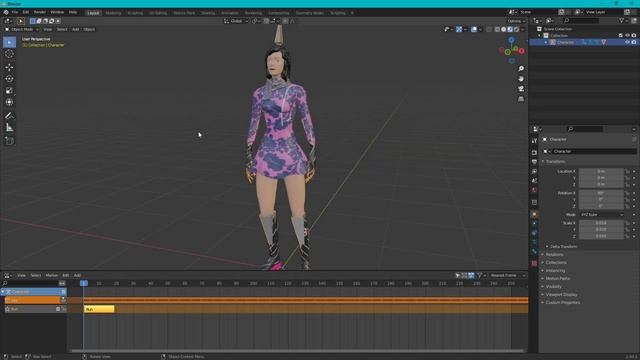Select the Move tool
The width and height of the screenshot is (640, 360).
coord(9,67)
